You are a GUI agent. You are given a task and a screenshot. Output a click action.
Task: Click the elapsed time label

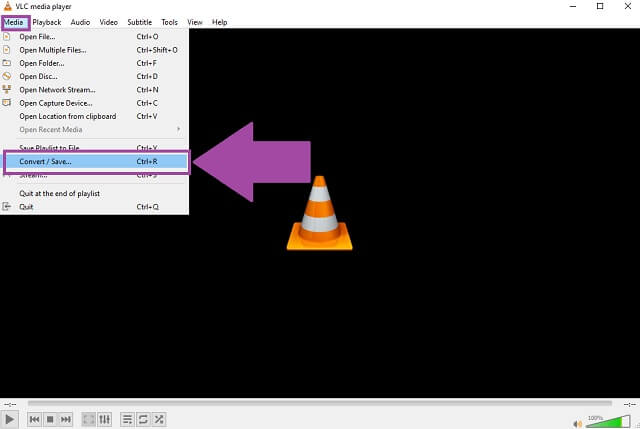(x=10, y=404)
